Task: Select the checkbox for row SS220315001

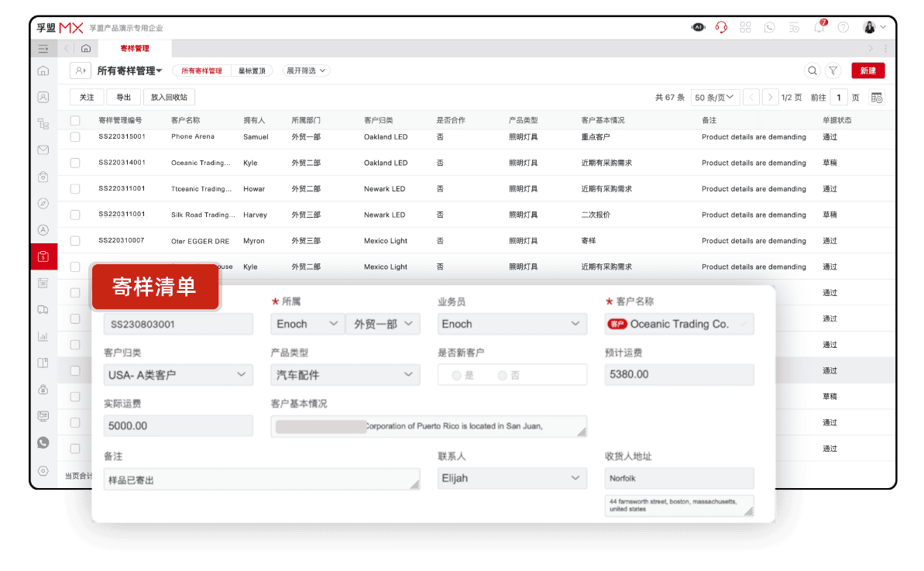Action: 74,136
